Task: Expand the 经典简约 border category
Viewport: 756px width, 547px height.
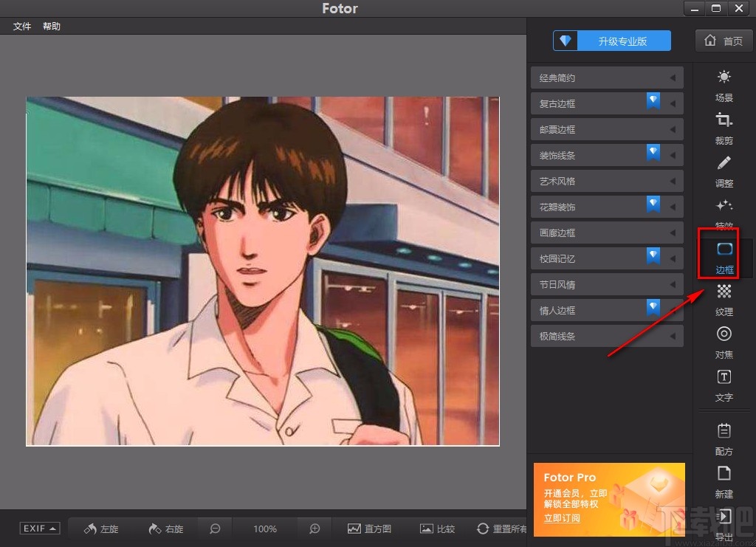Action: point(607,78)
